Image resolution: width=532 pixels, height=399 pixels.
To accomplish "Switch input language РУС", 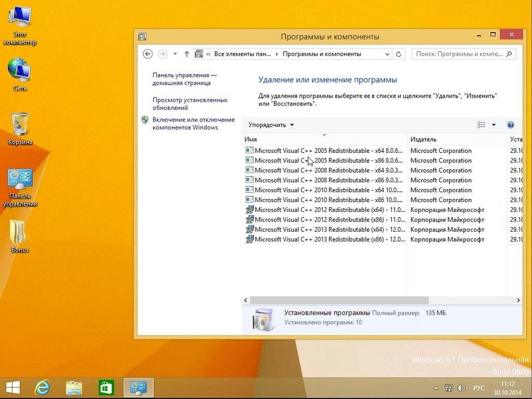I will point(478,388).
